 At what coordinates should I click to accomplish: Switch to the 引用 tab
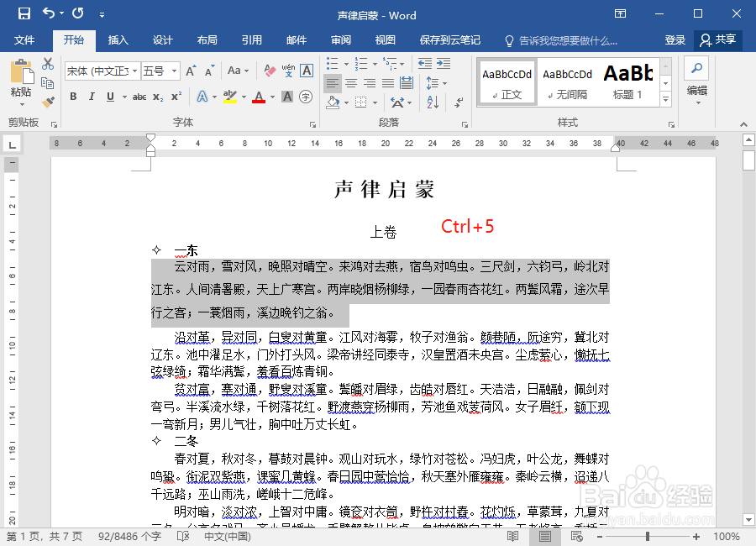click(x=252, y=40)
